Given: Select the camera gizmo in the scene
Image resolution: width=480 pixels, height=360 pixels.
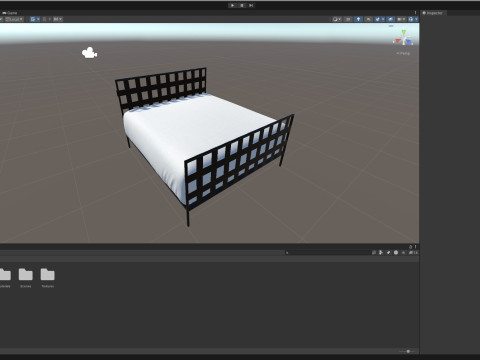Looking at the screenshot, I should click(x=89, y=53).
